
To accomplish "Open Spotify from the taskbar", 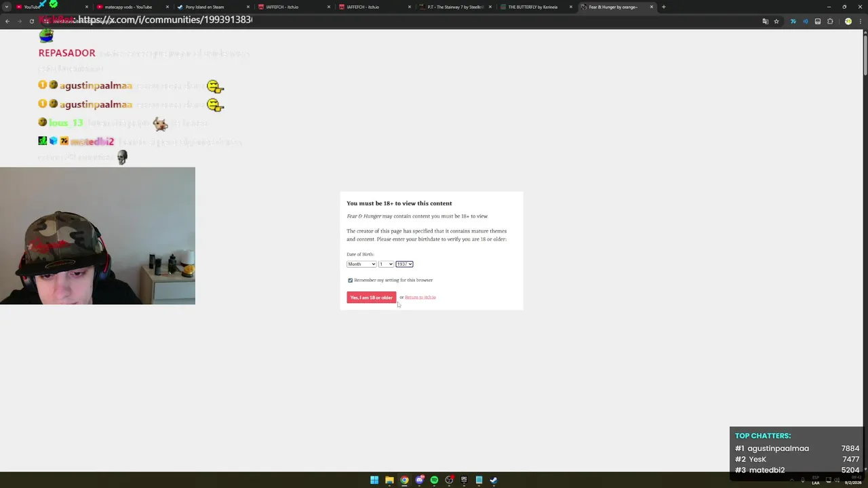I will [434, 480].
